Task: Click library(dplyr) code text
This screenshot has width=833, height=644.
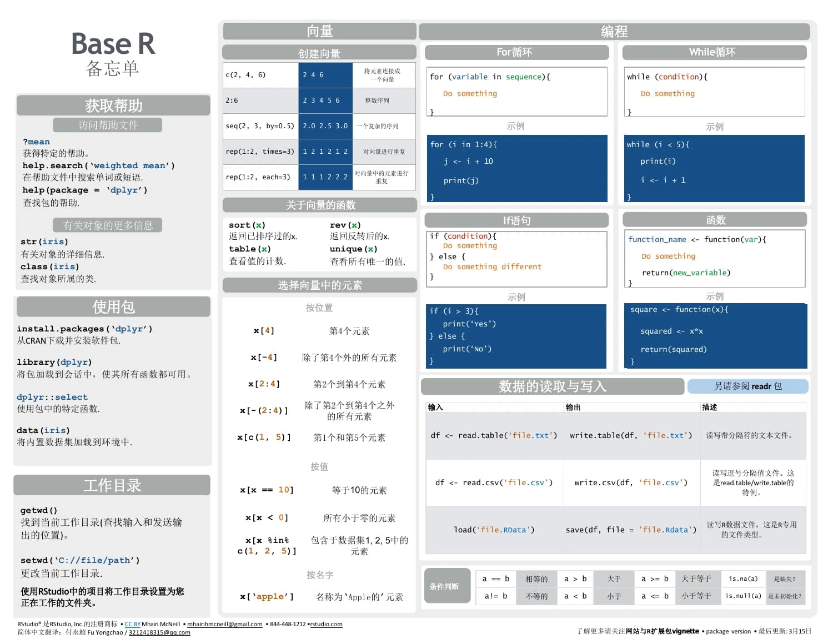Action: click(54, 362)
